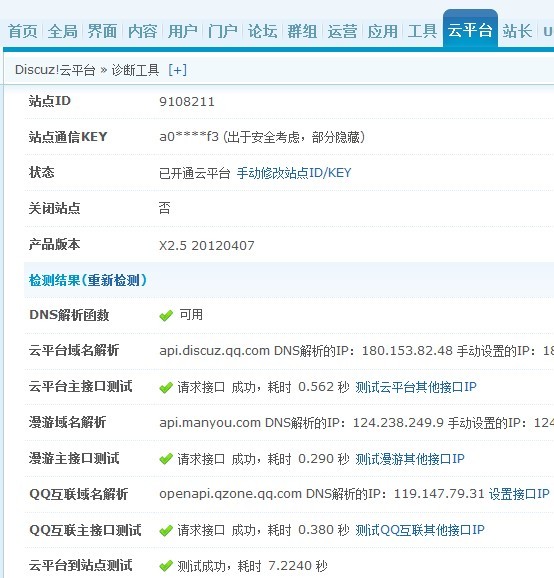This screenshot has height=578, width=554.
Task: Click the green checkmark in 漫游主接口测试 row
Action: 166,459
